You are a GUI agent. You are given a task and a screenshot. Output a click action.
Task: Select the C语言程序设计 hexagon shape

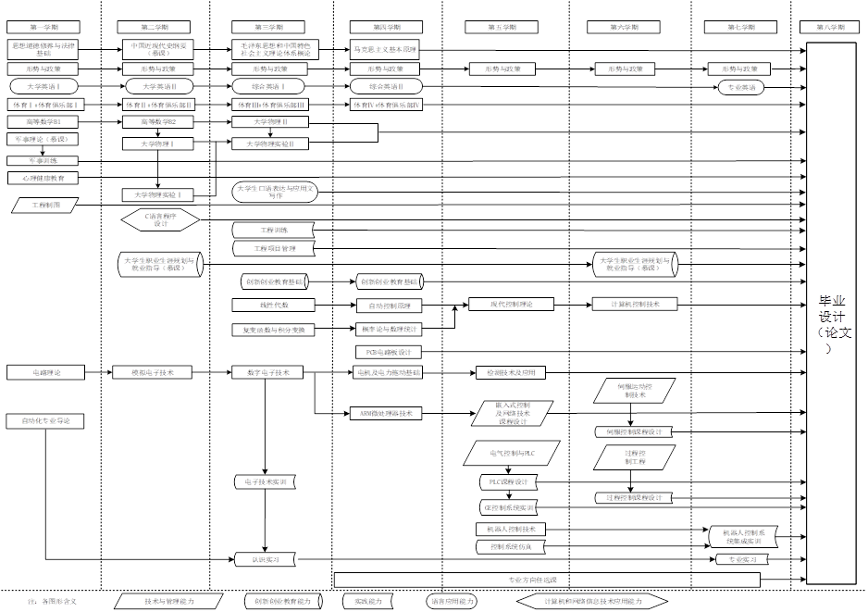click(x=161, y=219)
